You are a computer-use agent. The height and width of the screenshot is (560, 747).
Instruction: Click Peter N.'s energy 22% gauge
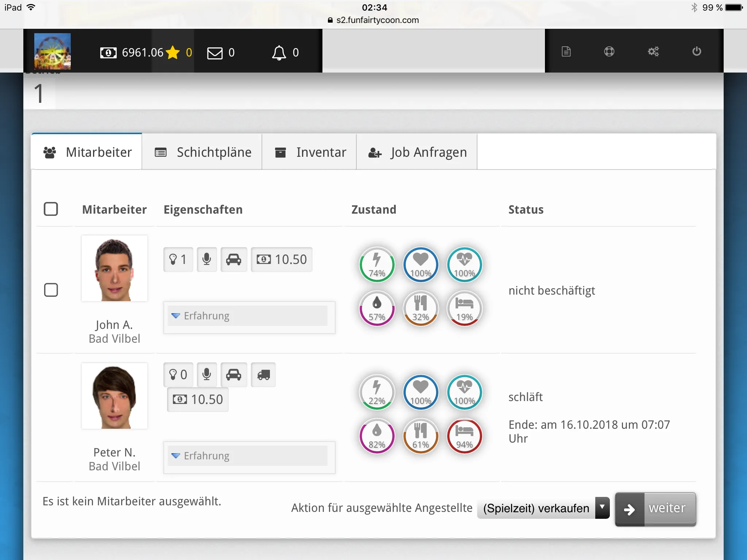[x=377, y=392]
